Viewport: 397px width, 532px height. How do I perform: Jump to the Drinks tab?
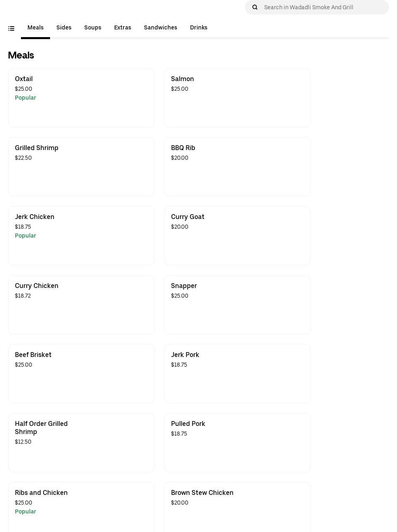pos(198,27)
